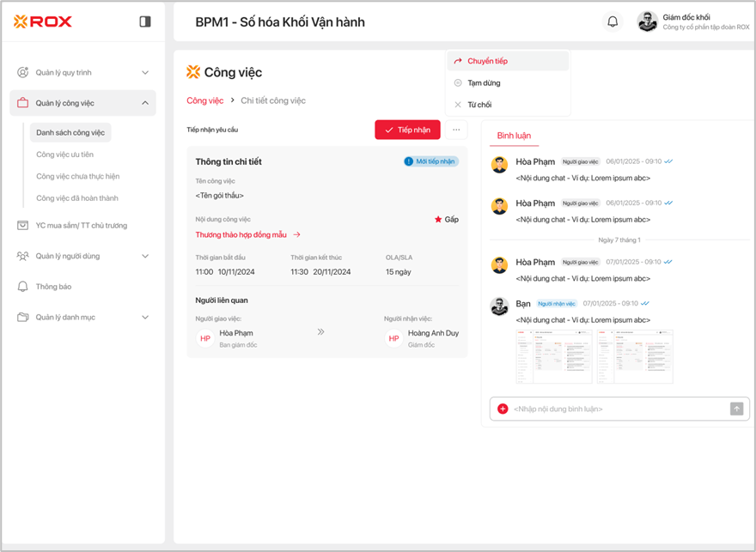756x552 pixels.
Task: Open YC mua sắm/ TT chủ trương
Action: point(81,226)
